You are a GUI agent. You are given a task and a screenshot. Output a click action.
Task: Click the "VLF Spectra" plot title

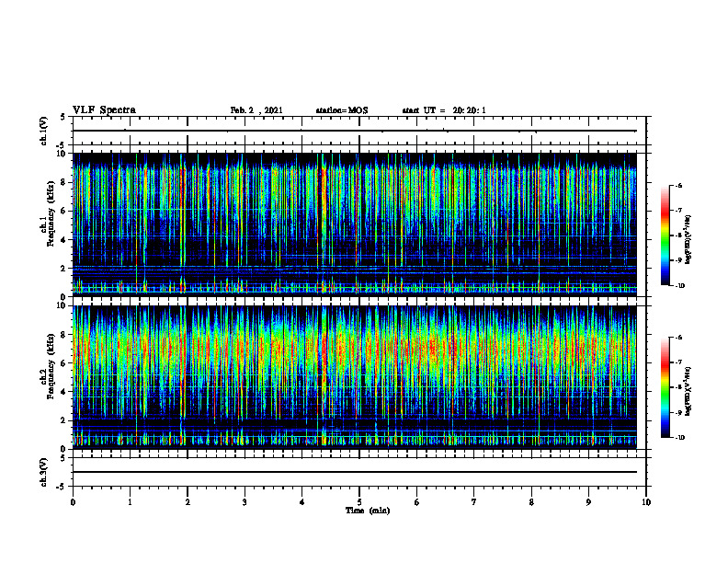104,110
